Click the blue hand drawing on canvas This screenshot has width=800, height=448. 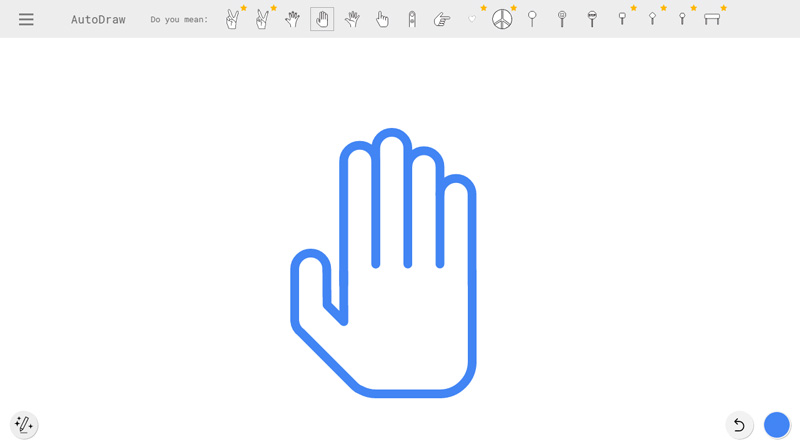coord(384,263)
